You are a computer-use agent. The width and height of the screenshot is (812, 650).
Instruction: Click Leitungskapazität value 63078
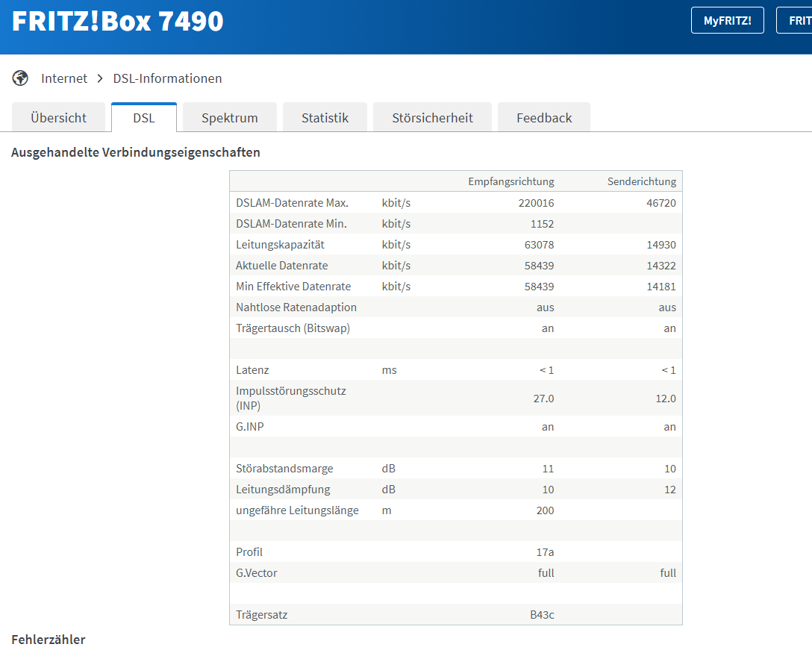point(539,245)
